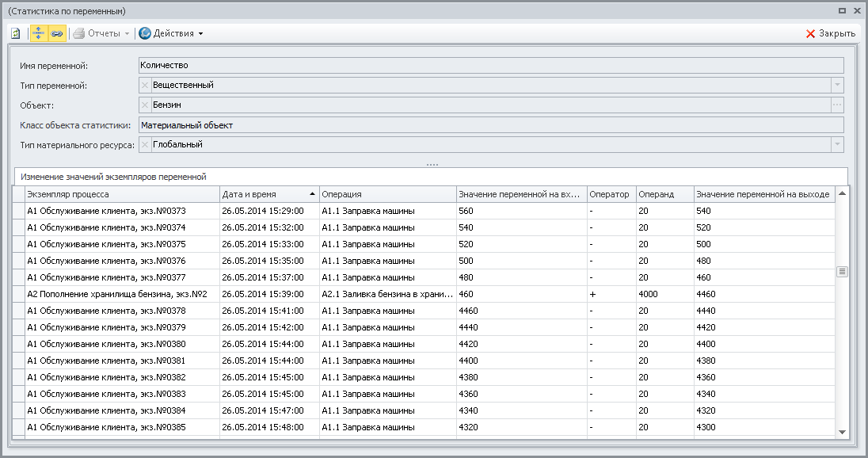
Task: Click the ellipsis button of Объект field
Action: [x=837, y=105]
